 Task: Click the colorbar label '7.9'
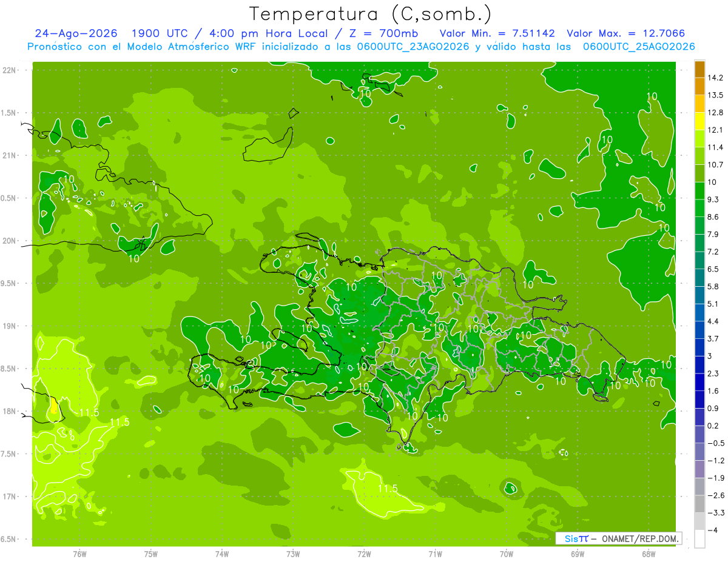point(713,234)
